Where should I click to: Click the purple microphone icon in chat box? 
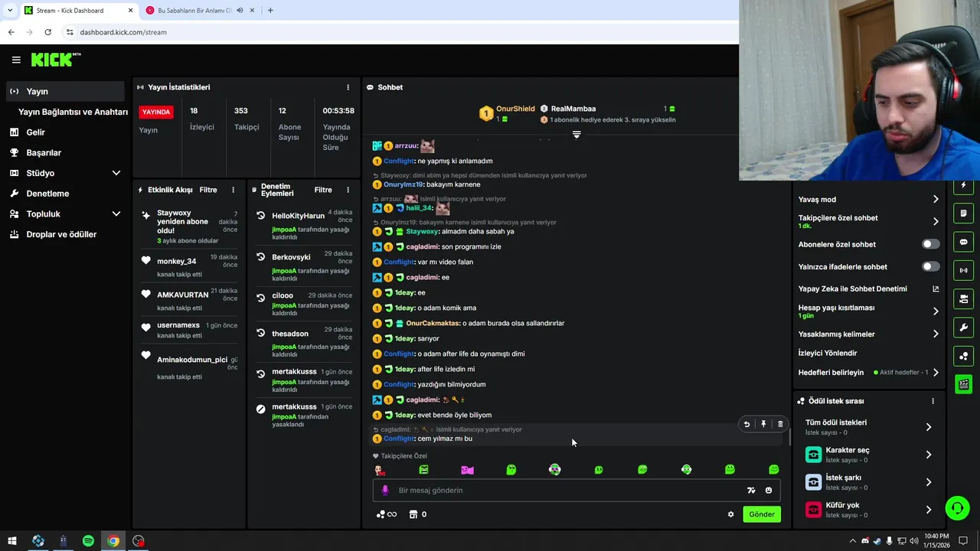[385, 491]
